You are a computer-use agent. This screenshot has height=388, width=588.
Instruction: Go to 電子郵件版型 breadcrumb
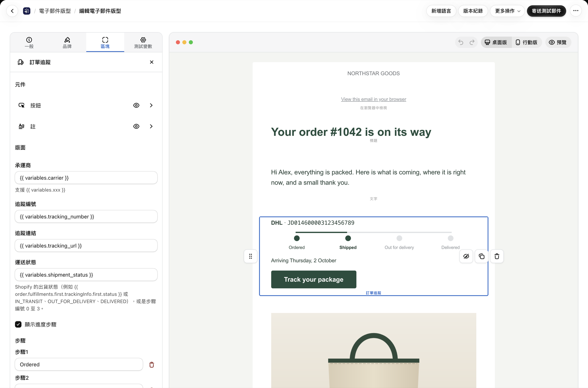point(55,11)
